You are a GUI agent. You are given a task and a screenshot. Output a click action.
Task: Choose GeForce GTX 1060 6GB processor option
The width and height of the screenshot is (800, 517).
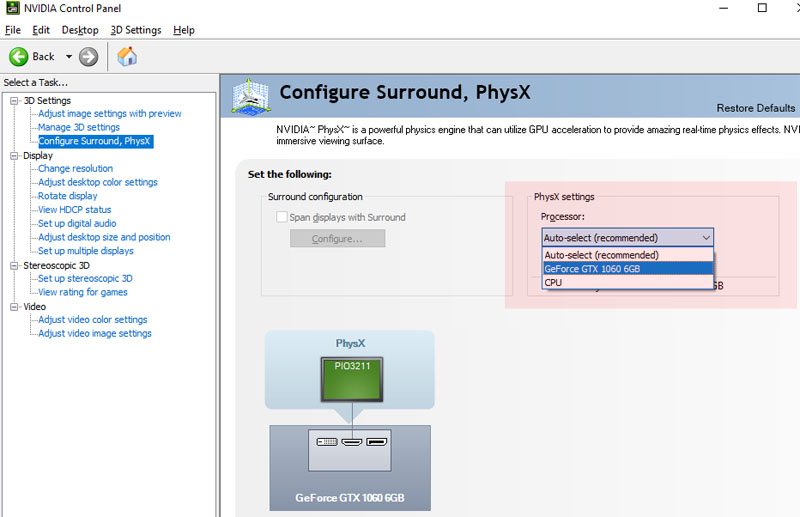click(628, 268)
